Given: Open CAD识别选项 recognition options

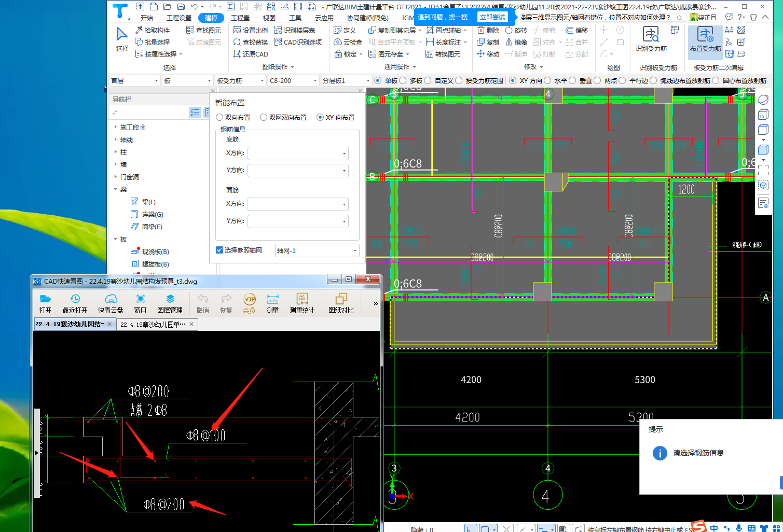Looking at the screenshot, I should tap(298, 42).
